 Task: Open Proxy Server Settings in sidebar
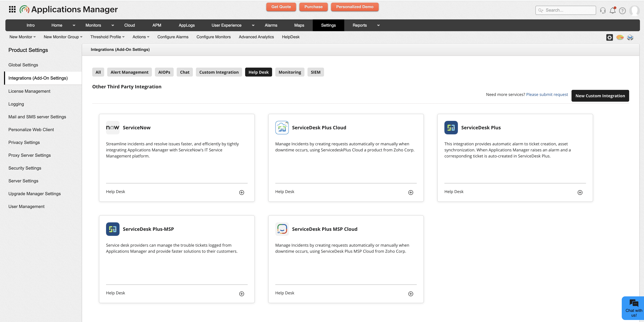(30, 155)
